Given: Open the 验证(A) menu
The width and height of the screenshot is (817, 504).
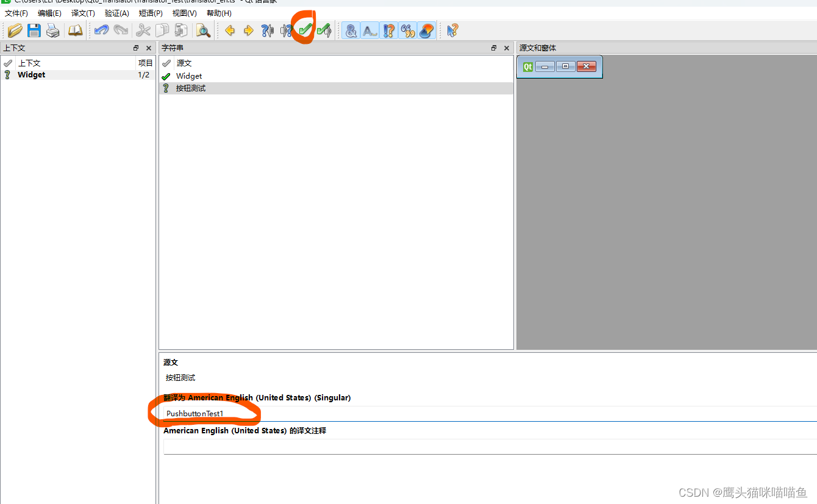Looking at the screenshot, I should 117,13.
